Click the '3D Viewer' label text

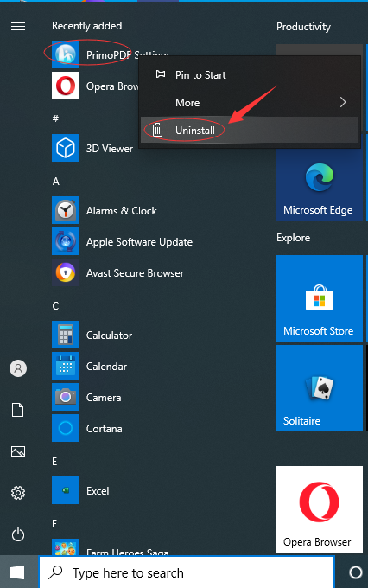tap(110, 149)
